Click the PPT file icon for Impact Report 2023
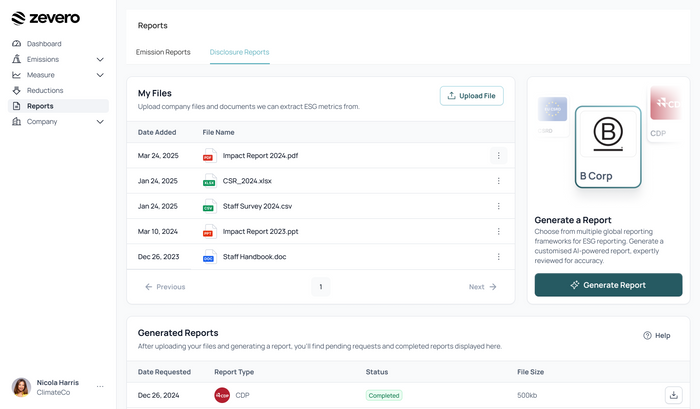Image resolution: width=700 pixels, height=409 pixels. point(209,231)
